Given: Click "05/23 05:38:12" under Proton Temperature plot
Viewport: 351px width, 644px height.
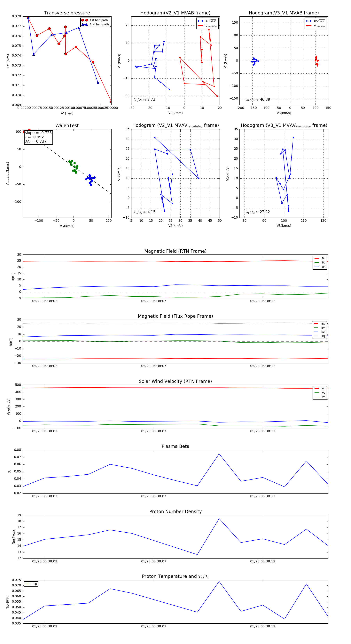Looking at the screenshot, I should coord(262,626).
